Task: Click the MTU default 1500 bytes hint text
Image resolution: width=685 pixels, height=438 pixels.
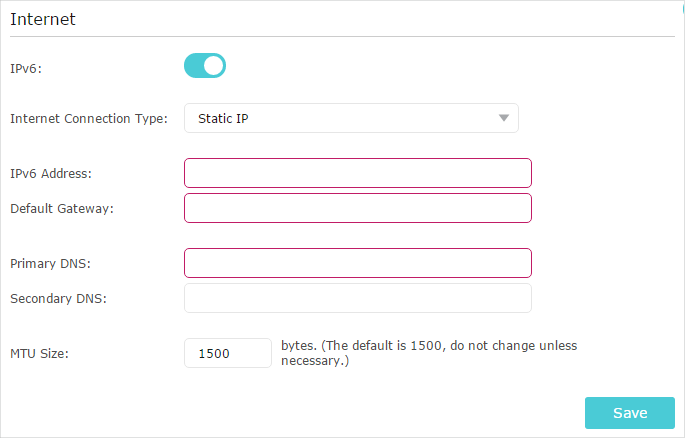Action: 429,353
